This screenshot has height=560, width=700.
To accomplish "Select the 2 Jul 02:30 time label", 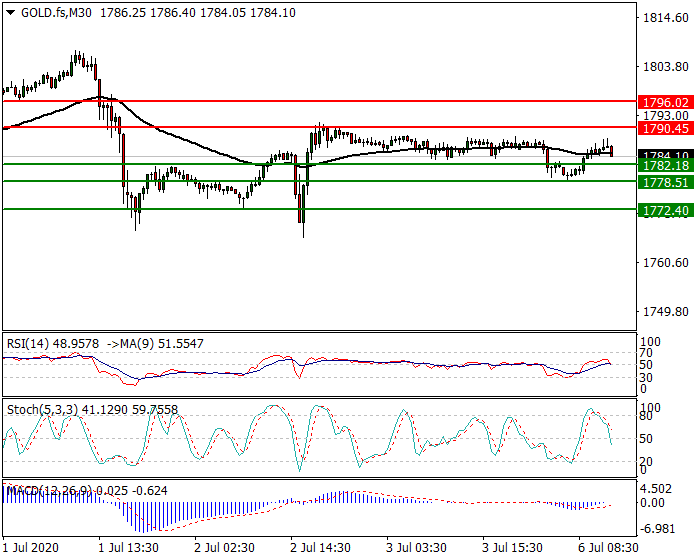I will click(x=225, y=547).
